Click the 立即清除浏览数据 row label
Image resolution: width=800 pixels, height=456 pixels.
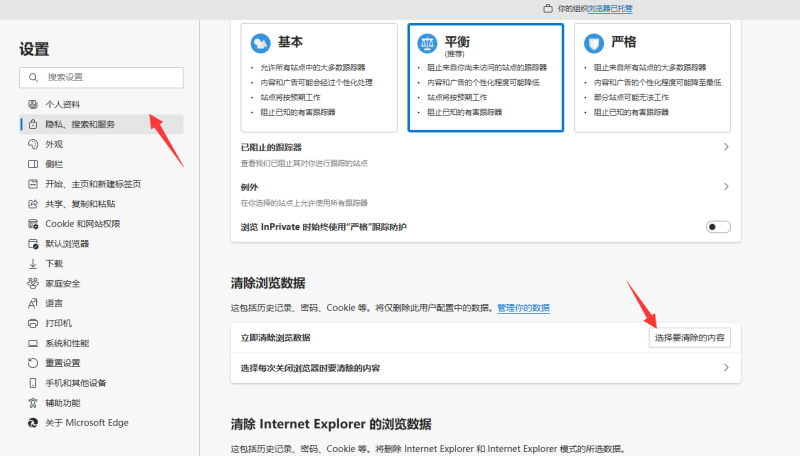click(x=276, y=338)
